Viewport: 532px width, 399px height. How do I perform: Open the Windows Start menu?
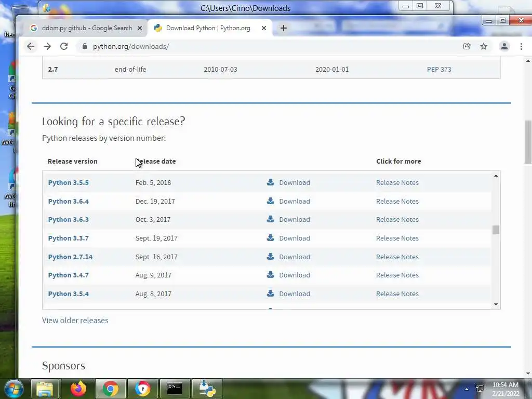click(x=14, y=389)
